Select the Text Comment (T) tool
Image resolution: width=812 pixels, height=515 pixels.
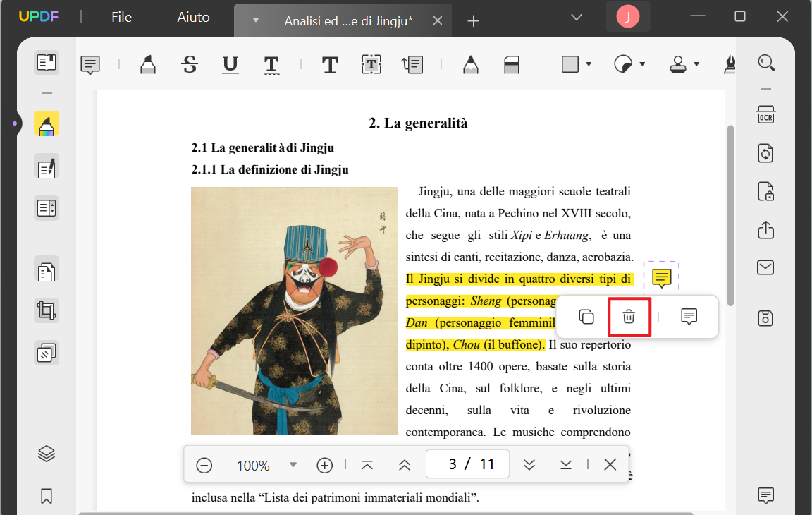tap(330, 65)
